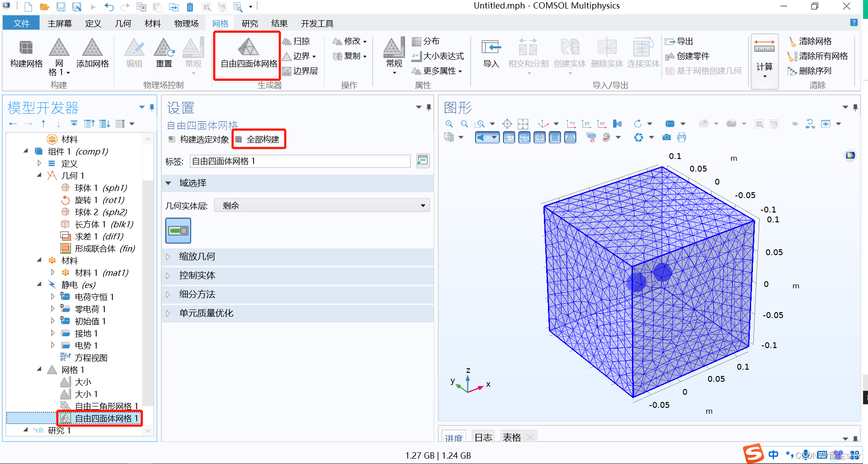Click the Zoom Out icon in graphics toolbar
Image resolution: width=868 pixels, height=464 pixels.
pos(464,124)
